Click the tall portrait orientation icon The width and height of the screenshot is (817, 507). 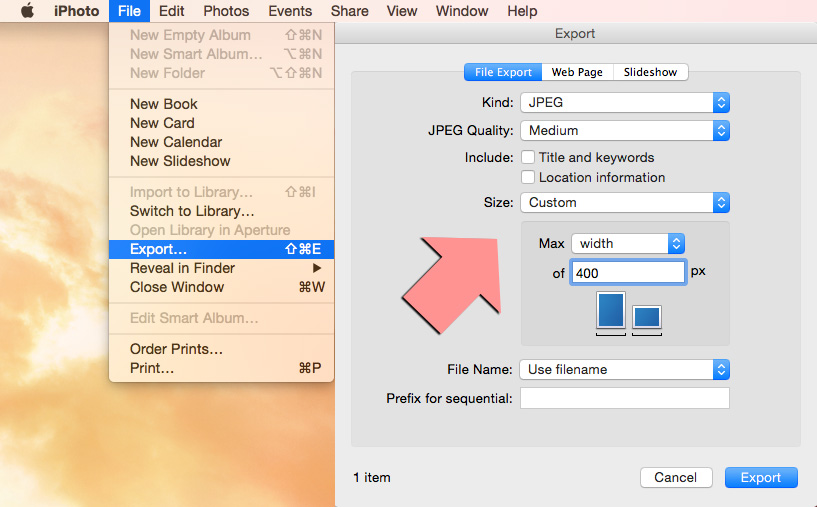[x=611, y=310]
